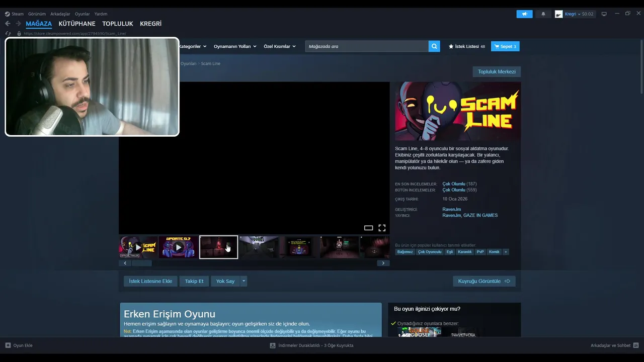Open the Sepet cart button
The image size is (644, 362).
pyautogui.click(x=505, y=46)
